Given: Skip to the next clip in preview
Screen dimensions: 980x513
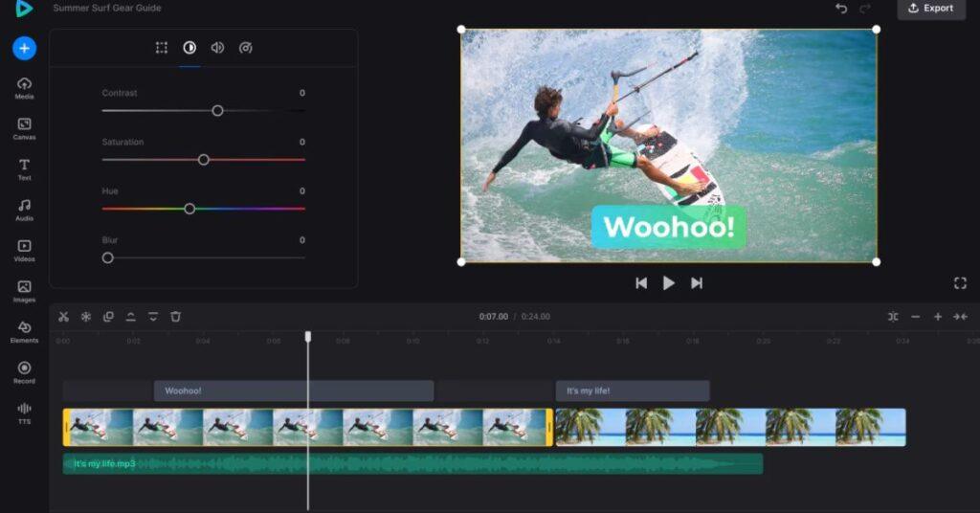Looking at the screenshot, I should pos(697,283).
